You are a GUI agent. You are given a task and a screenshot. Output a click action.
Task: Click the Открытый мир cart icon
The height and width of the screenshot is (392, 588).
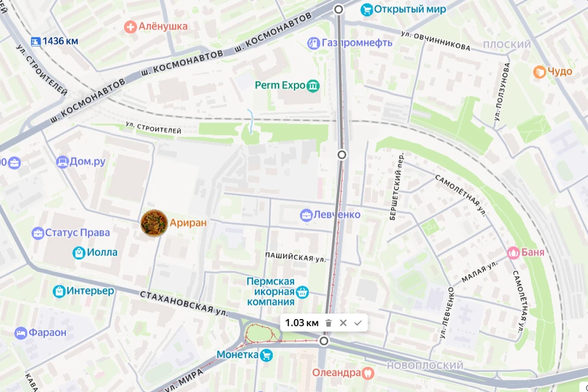[x=366, y=10]
